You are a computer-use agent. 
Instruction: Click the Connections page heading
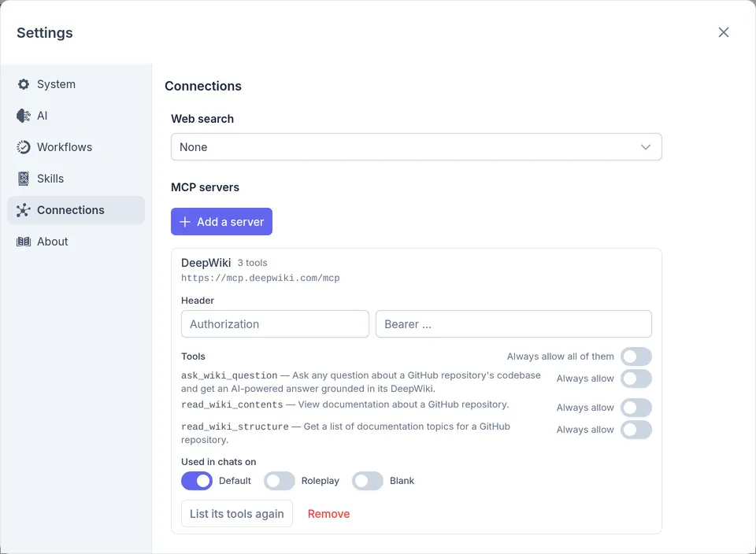tap(203, 87)
